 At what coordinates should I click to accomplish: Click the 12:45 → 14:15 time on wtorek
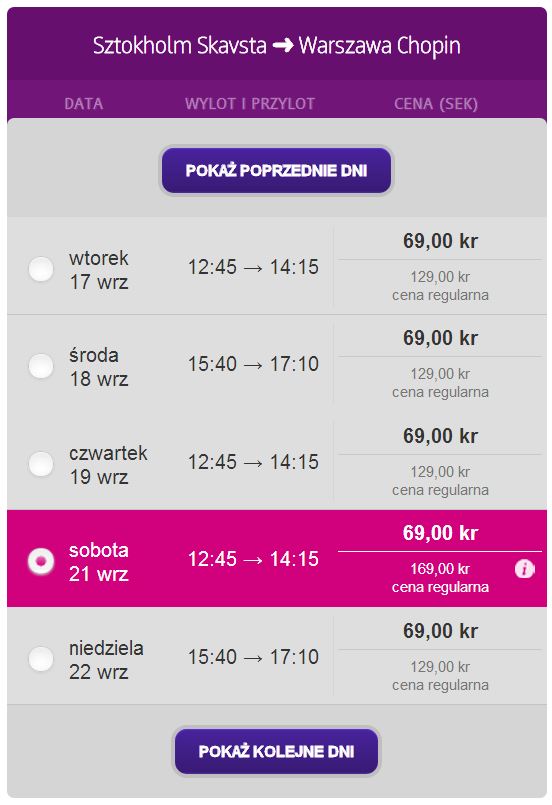(x=253, y=267)
